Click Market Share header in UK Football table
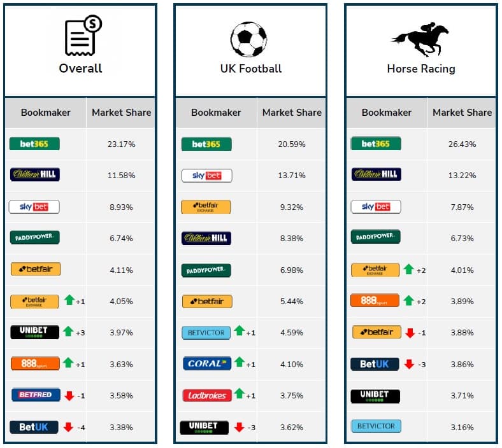 pyautogui.click(x=292, y=113)
